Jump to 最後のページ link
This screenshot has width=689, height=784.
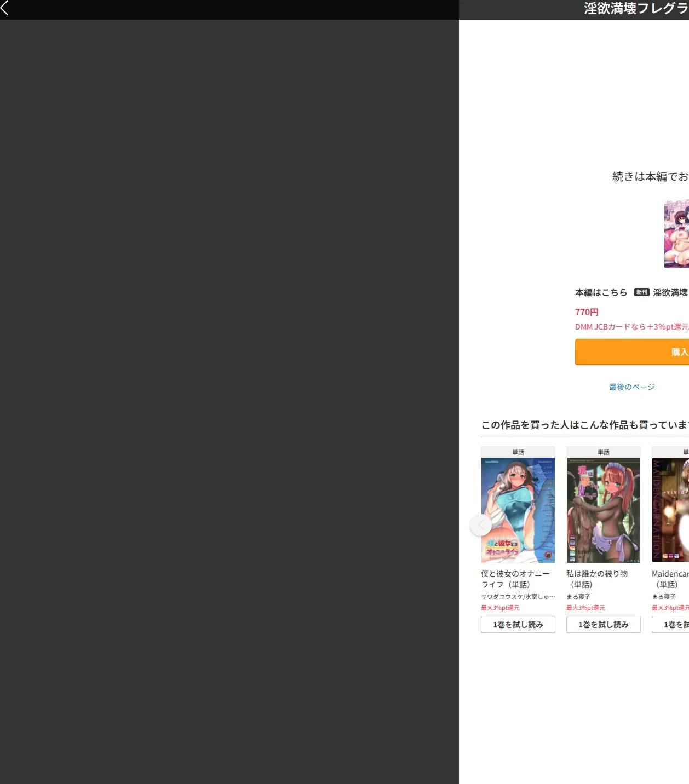[632, 387]
